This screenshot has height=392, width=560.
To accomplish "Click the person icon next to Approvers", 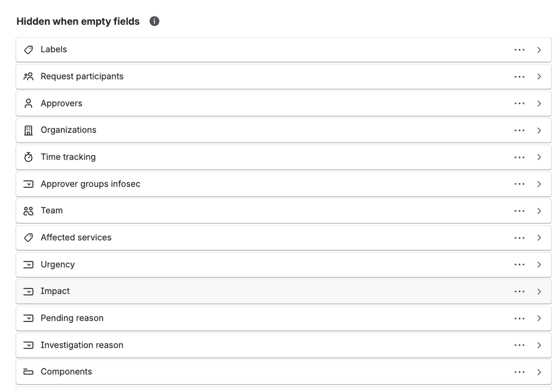I will pyautogui.click(x=28, y=104).
